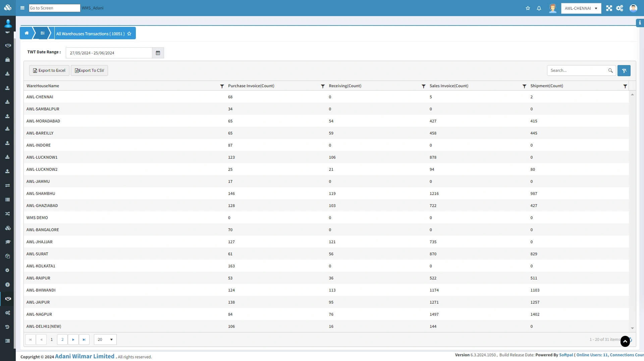Open the cubes icon in sidebar
Screen dimensions: 644x361
pos(8,228)
